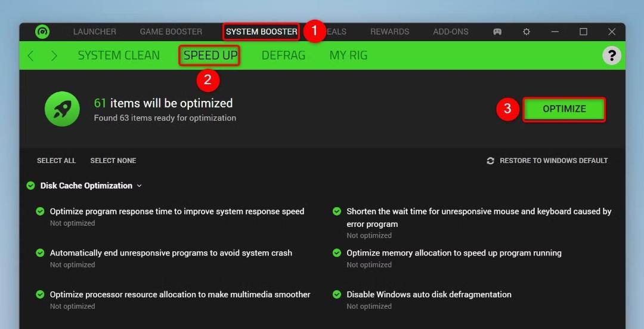Screen dimensions: 644x329
Task: Click the Razer Cortex logo icon
Action: [x=42, y=32]
